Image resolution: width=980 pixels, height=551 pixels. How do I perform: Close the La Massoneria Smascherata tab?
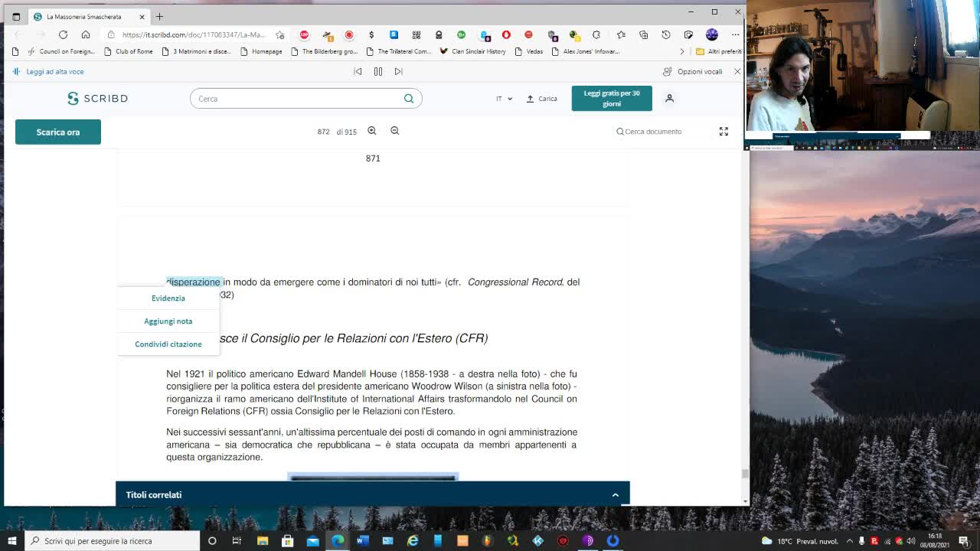[x=142, y=16]
